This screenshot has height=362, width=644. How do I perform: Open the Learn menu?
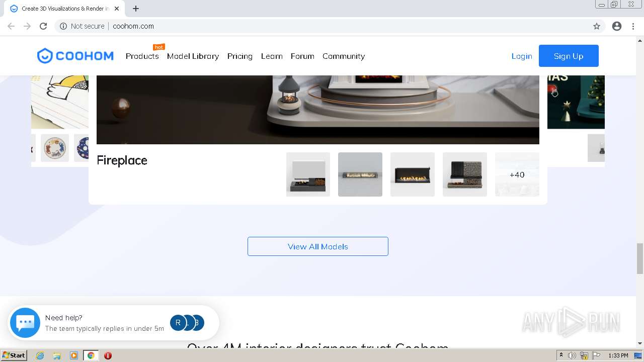tap(272, 56)
